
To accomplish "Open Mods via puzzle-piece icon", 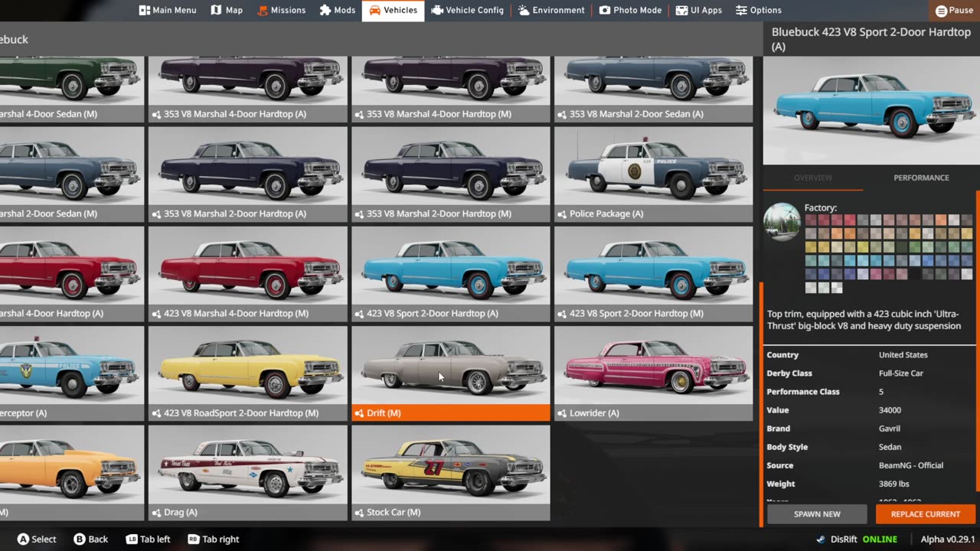I will [325, 11].
